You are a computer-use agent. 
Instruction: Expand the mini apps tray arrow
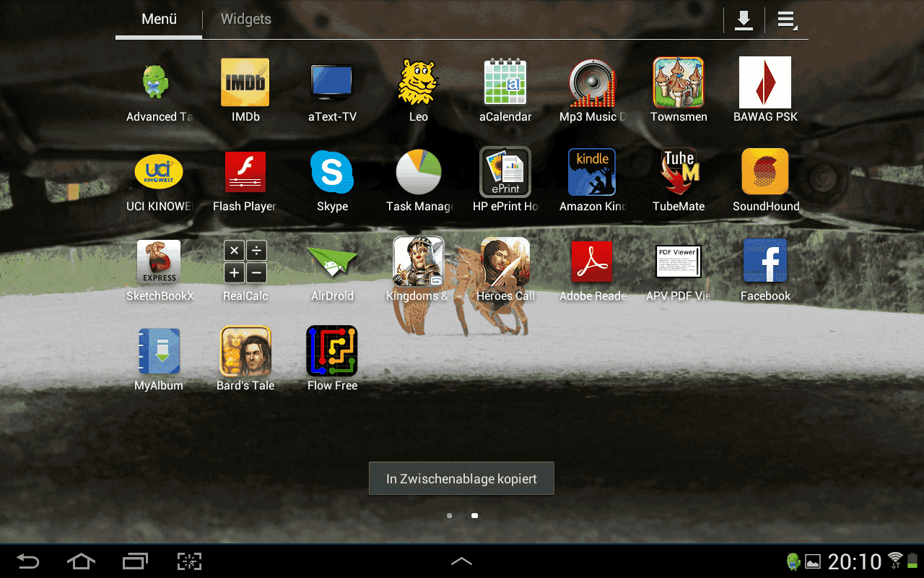click(x=461, y=561)
